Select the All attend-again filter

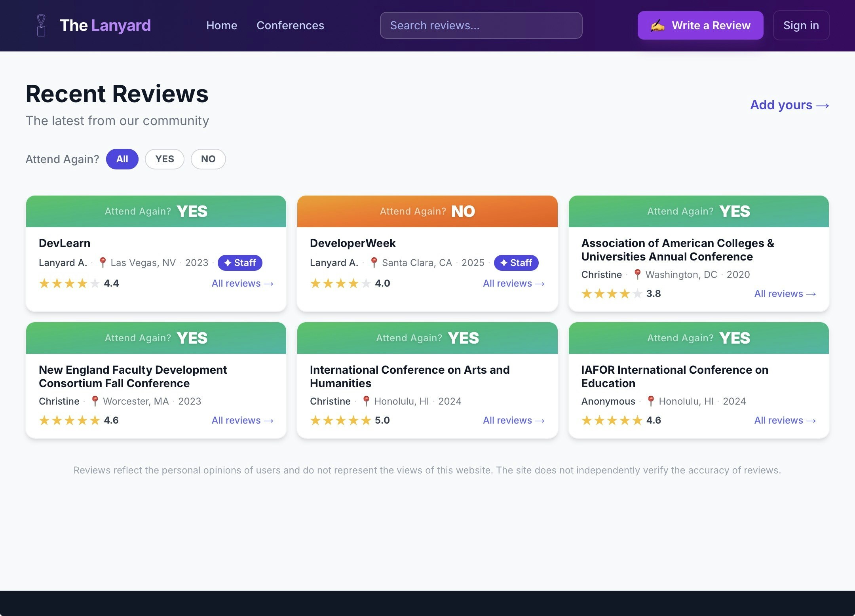pos(122,159)
